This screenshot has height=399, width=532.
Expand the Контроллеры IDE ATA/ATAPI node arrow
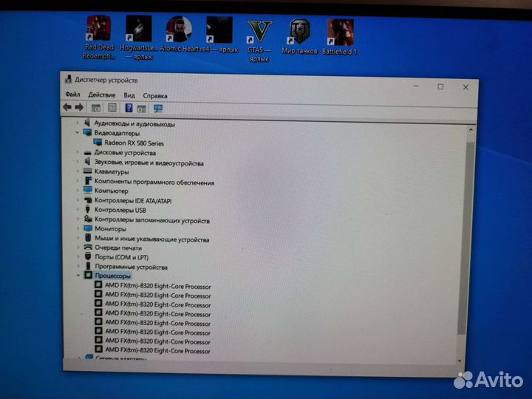[78, 199]
